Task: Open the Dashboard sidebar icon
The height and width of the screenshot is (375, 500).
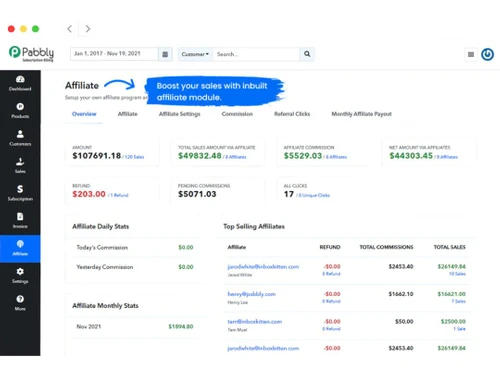Action: tap(20, 79)
